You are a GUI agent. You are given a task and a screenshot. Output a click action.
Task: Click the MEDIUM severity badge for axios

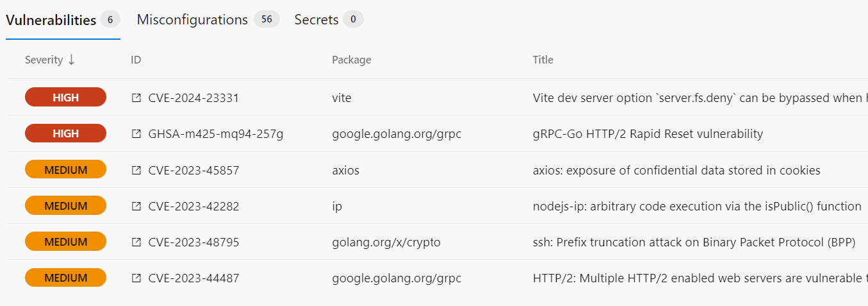(65, 170)
